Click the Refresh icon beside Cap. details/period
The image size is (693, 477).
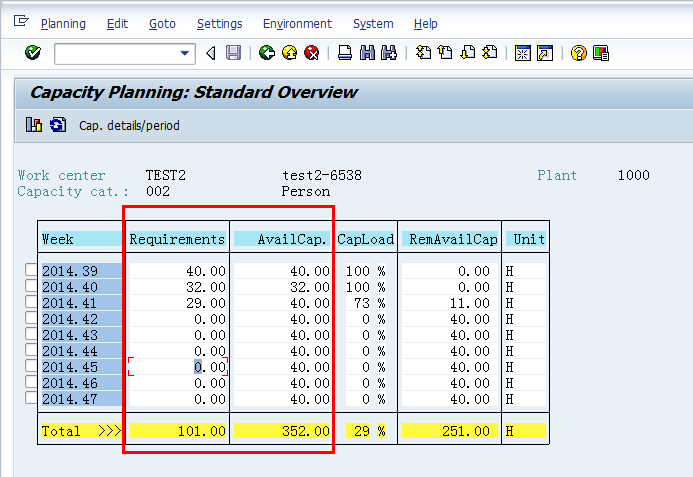click(58, 125)
